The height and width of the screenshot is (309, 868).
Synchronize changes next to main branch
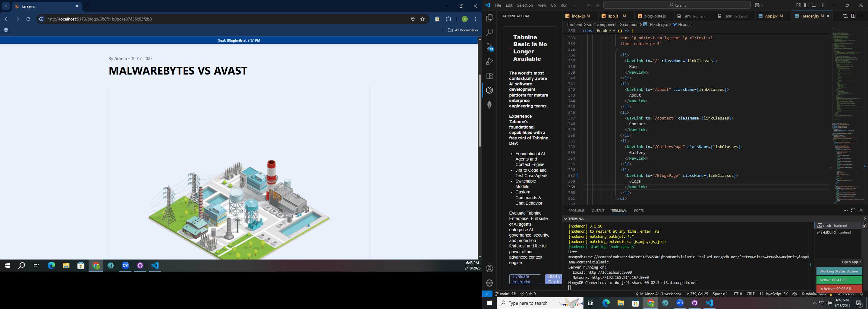click(x=514, y=294)
